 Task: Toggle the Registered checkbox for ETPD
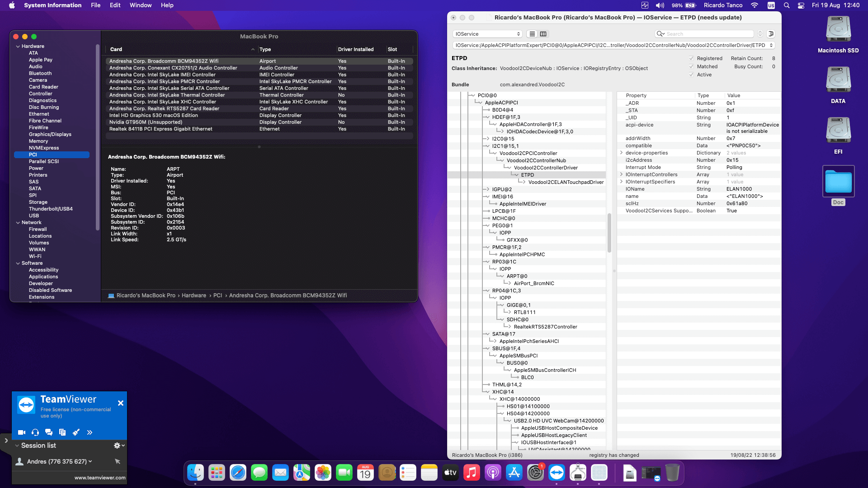pos(691,58)
